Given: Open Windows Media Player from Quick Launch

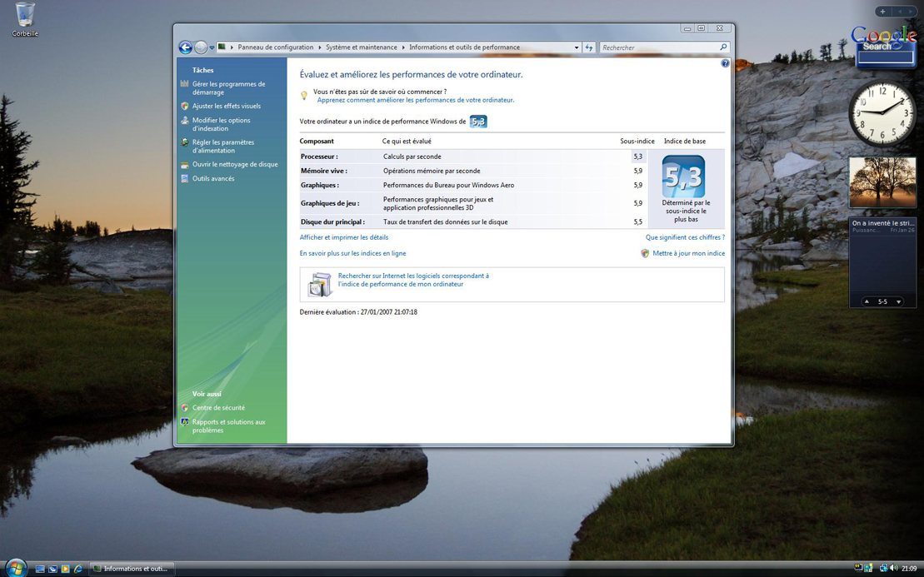Looking at the screenshot, I should pos(65,569).
